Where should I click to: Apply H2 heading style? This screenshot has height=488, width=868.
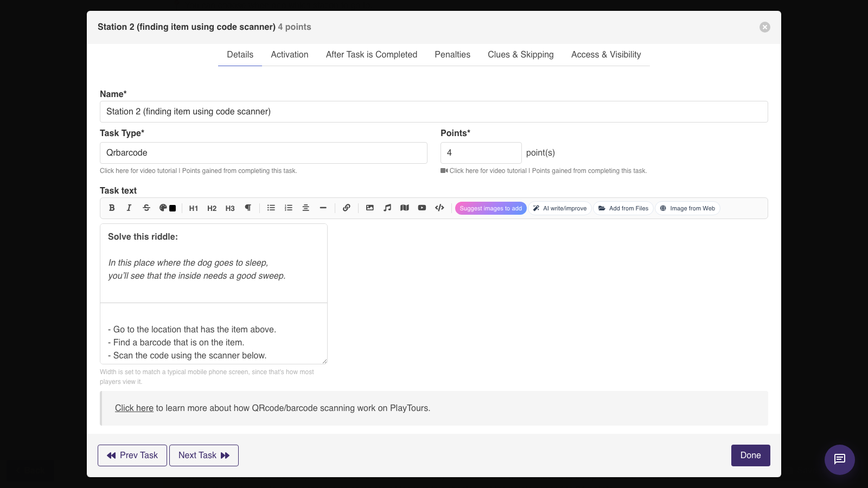click(x=212, y=208)
